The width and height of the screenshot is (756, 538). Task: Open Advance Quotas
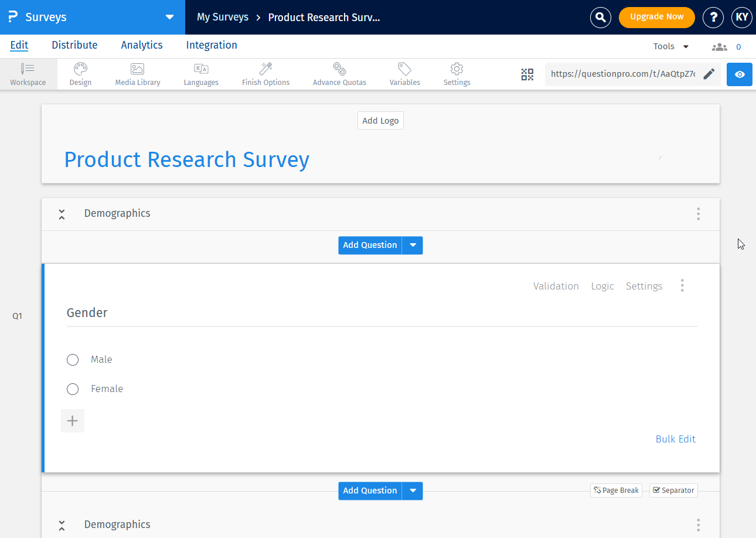click(339, 74)
